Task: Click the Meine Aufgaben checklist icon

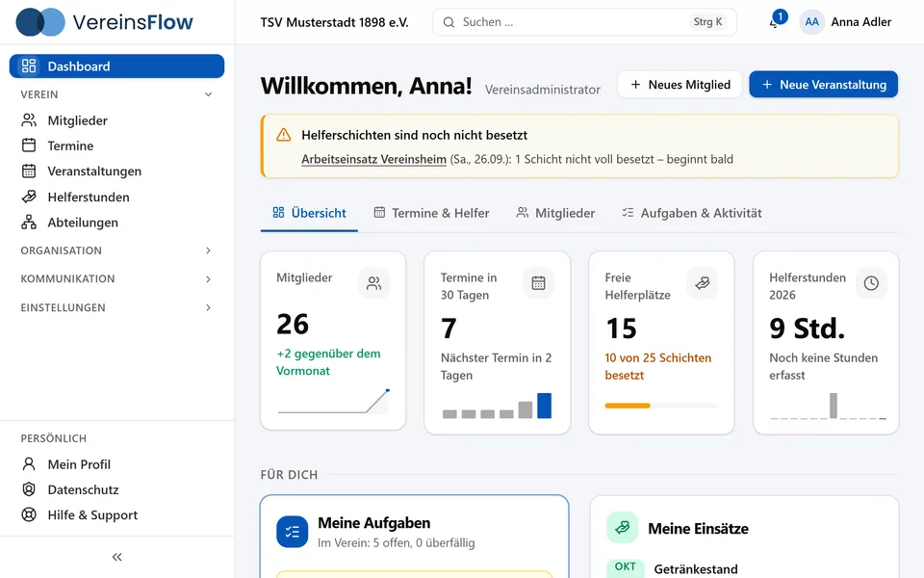Action: (293, 532)
